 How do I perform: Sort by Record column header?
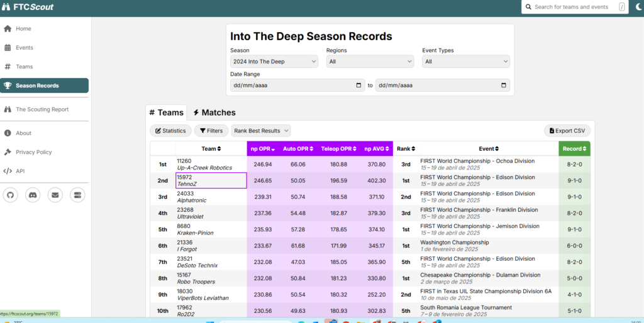coord(574,148)
